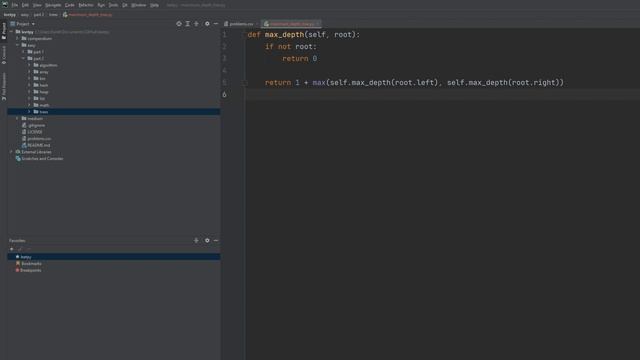Select README.md in the Project tree
Screen dimensions: 640x360
coord(36,145)
